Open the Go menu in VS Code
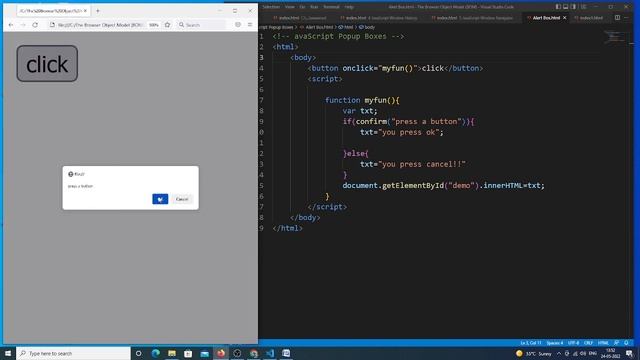 [302, 7]
